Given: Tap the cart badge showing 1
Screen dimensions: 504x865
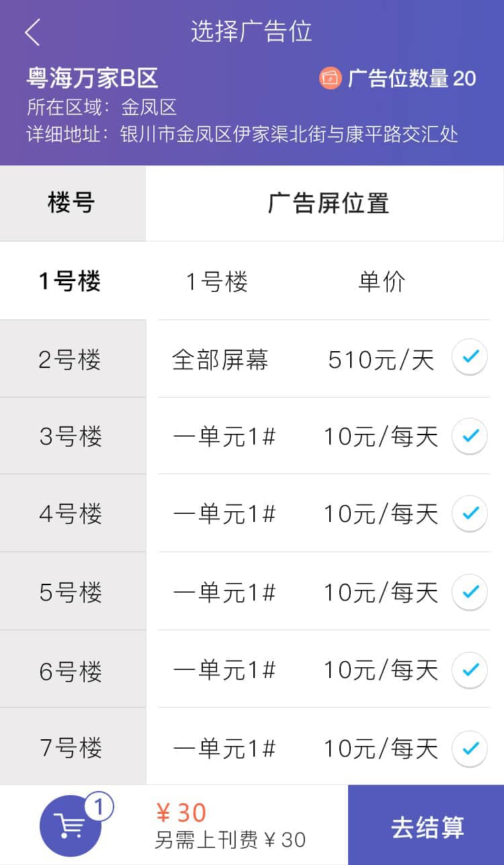Looking at the screenshot, I should click(99, 807).
